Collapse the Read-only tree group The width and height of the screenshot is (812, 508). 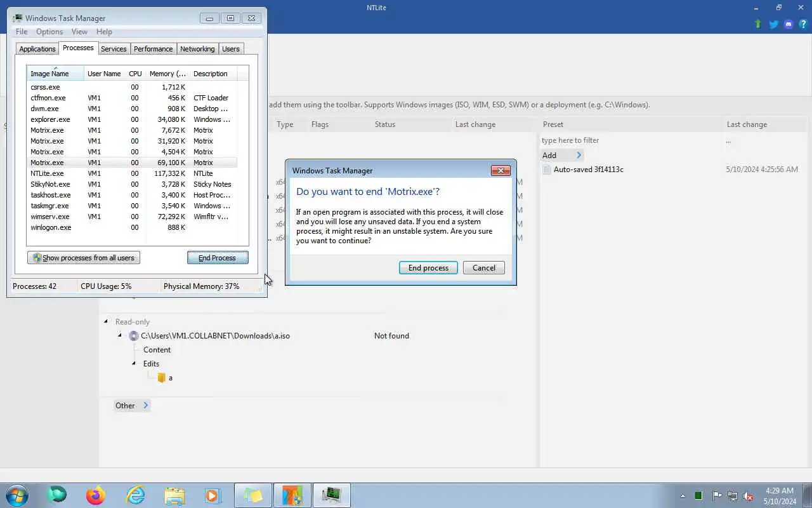pyautogui.click(x=106, y=321)
